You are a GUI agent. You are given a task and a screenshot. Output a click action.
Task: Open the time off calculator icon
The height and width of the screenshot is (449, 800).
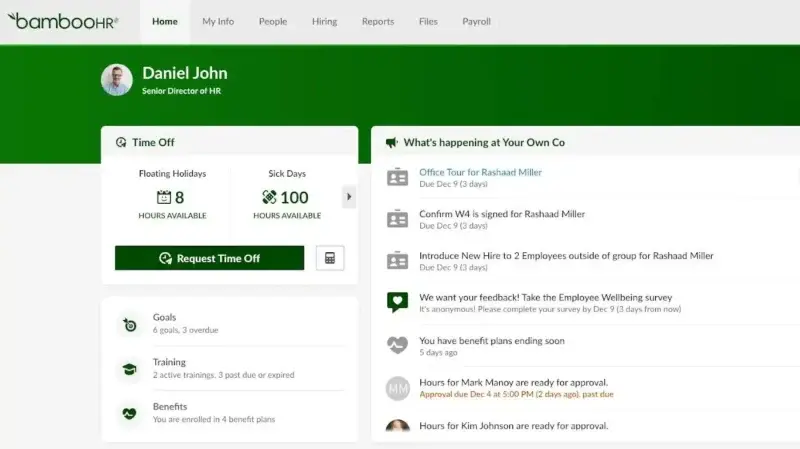click(x=330, y=258)
